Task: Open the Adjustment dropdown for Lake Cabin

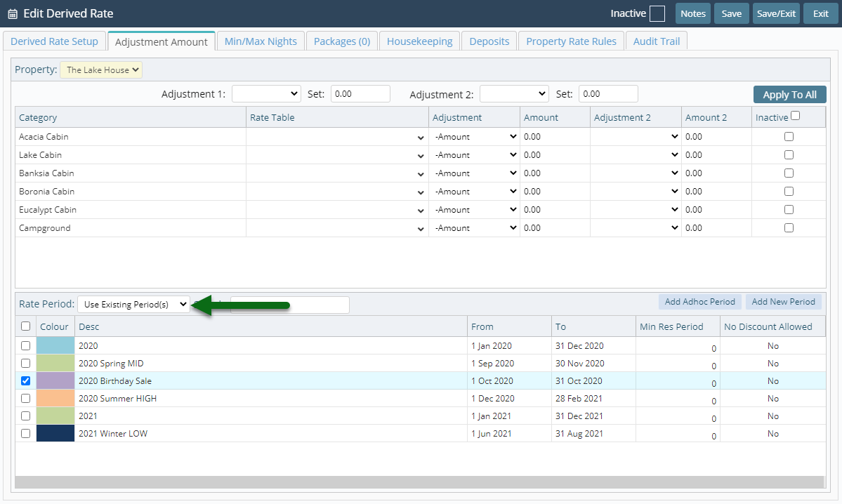Action: coord(474,155)
